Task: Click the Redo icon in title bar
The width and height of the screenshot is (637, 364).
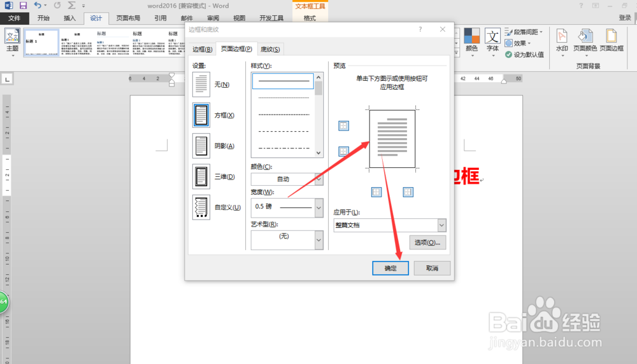Action: [57, 5]
